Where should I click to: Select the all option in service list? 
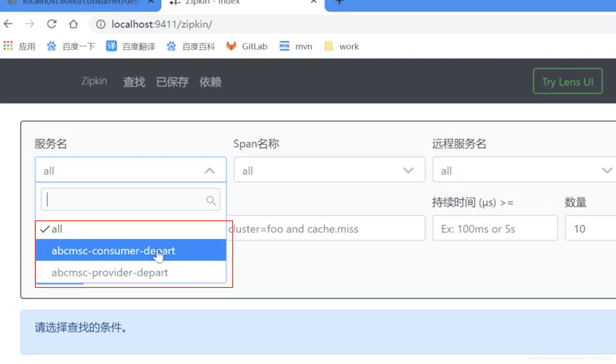click(x=131, y=229)
